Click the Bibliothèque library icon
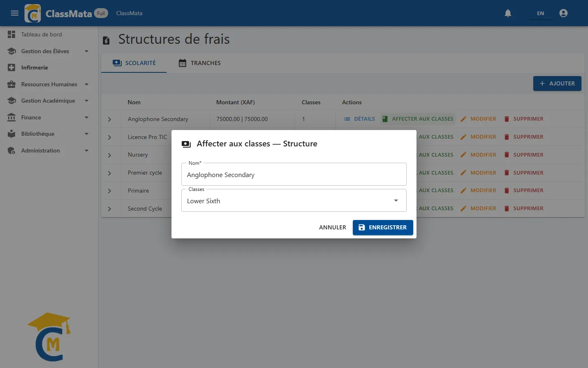This screenshot has height=368, width=588. (x=11, y=134)
